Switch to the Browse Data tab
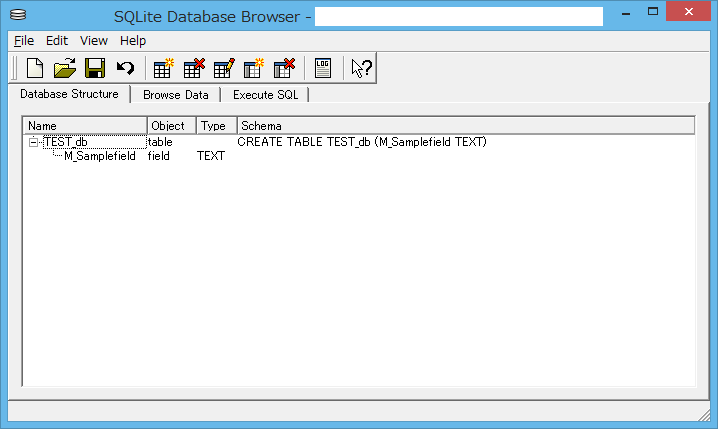The height and width of the screenshot is (429, 718). (176, 95)
